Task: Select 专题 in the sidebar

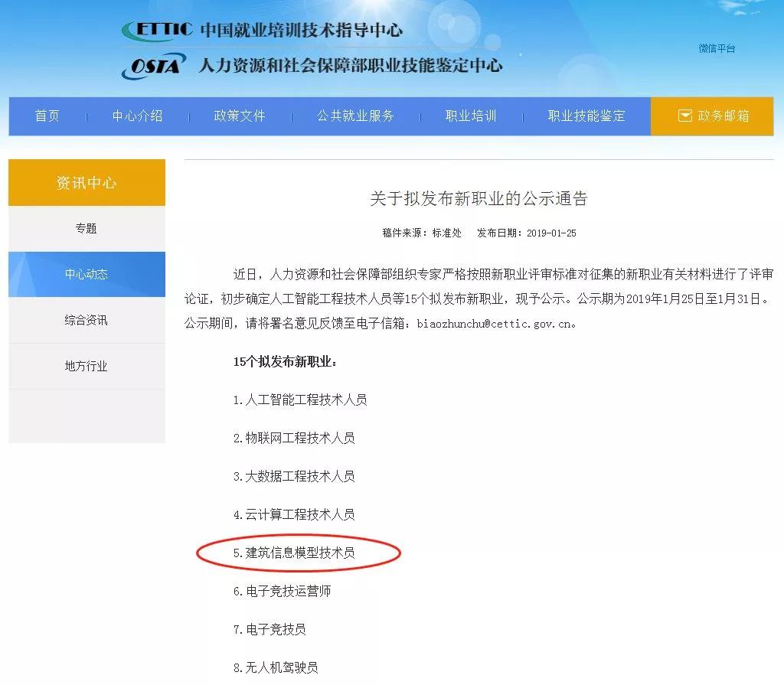Action: coord(87,228)
